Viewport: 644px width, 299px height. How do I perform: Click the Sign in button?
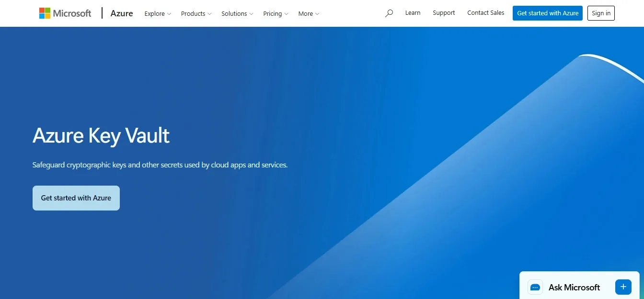click(601, 13)
